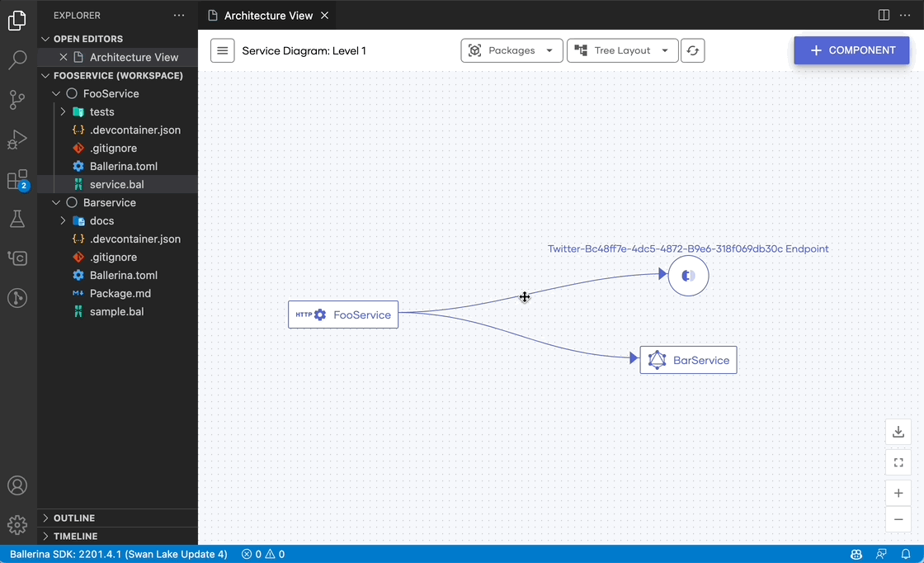This screenshot has width=924, height=563.
Task: Open the Packages dropdown
Action: (x=511, y=50)
